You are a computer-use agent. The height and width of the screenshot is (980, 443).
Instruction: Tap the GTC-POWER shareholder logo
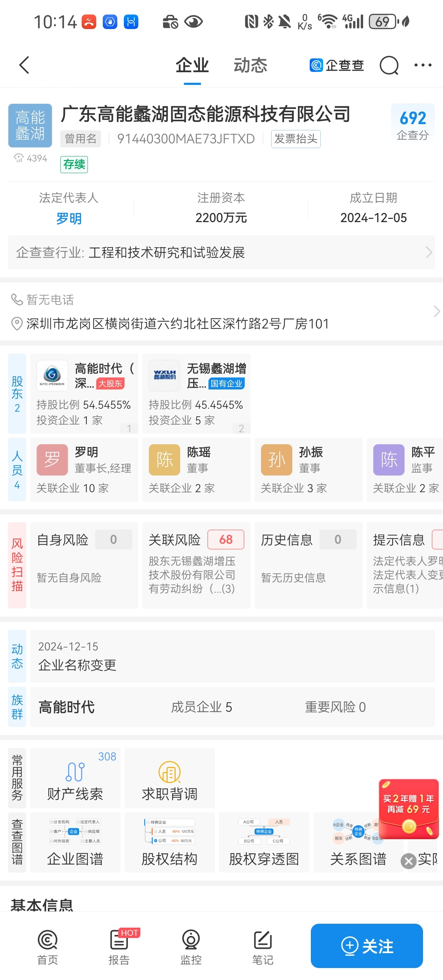[52, 376]
